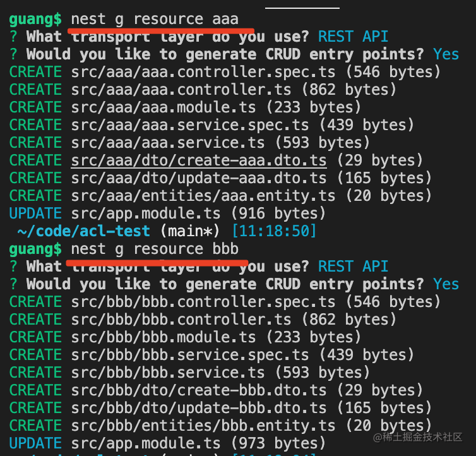This screenshot has width=476, height=456.
Task: Click the src/bbb/bbb.service.spec.ts file path
Action: click(190, 355)
